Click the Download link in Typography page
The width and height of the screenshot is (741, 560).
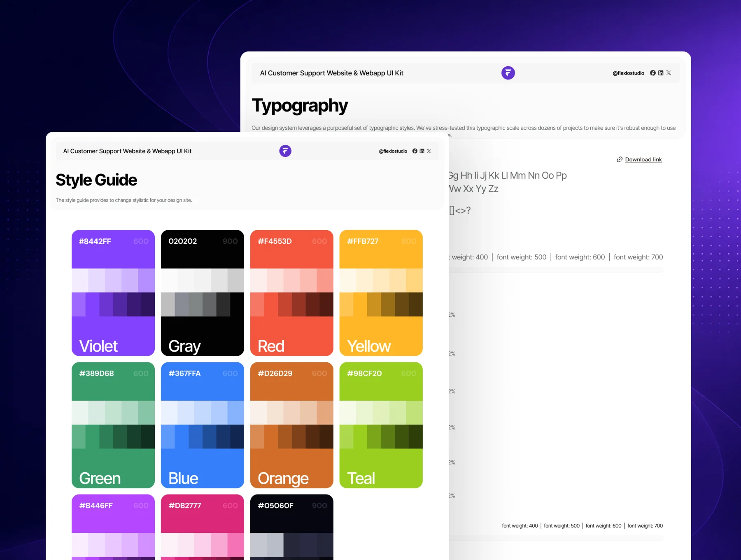[643, 159]
